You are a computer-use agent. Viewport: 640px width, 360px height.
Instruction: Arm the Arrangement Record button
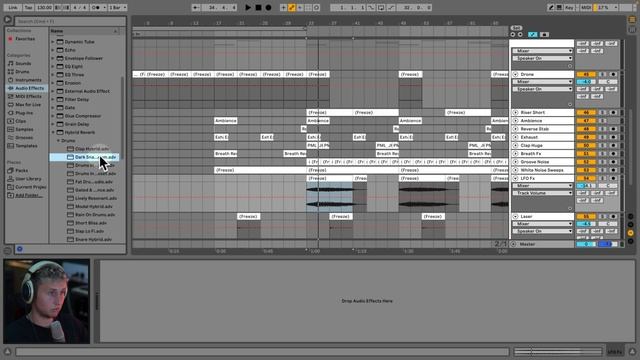(268, 7)
